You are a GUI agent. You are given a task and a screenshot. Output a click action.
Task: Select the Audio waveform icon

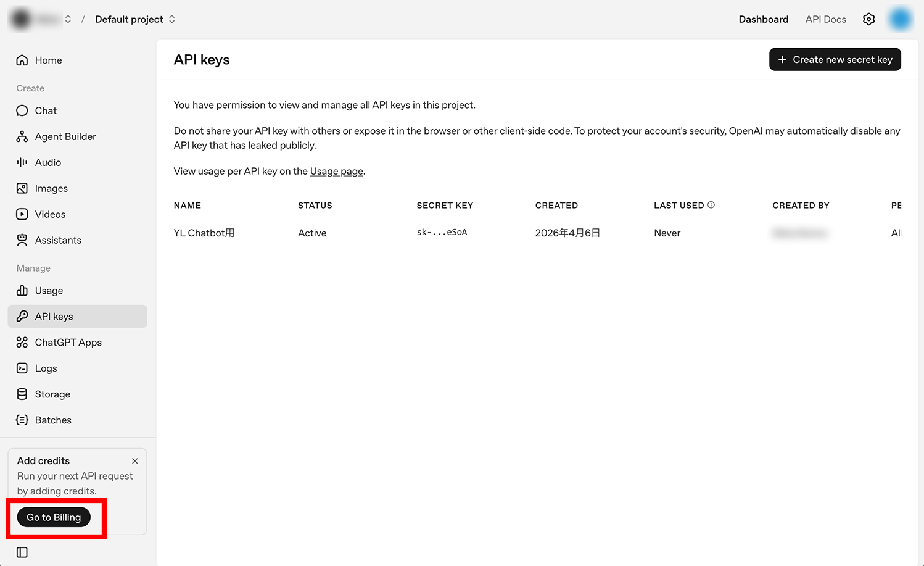tap(22, 162)
